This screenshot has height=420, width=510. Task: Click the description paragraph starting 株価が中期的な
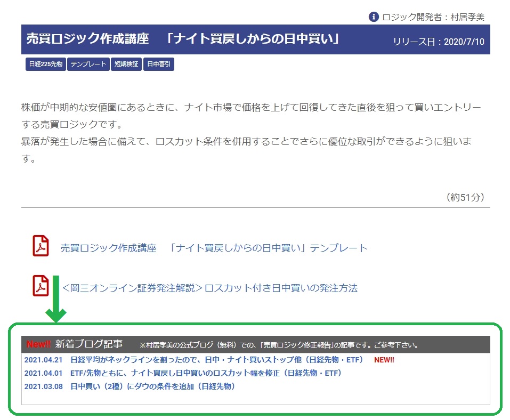point(251,116)
